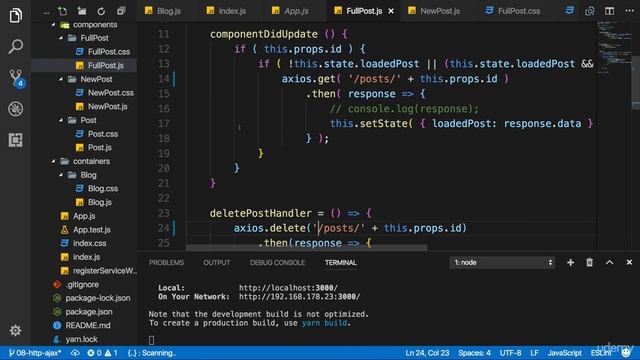
Task: Click the 08-http-ajax git branch indicator
Action: point(35,353)
